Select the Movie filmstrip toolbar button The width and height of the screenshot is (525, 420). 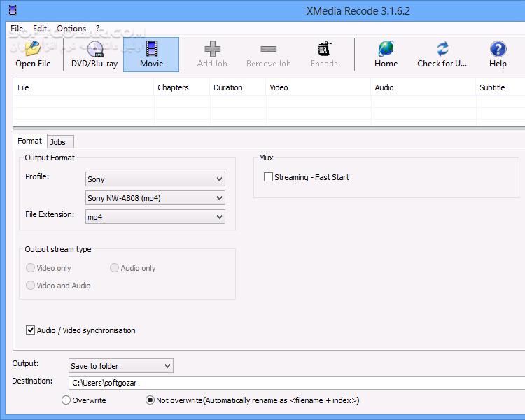[x=151, y=55]
